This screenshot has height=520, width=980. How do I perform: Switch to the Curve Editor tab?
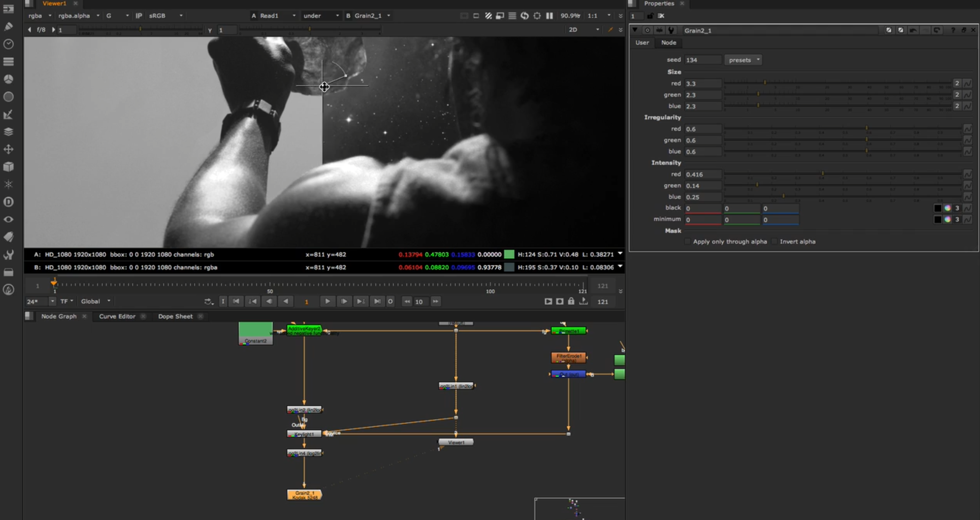coord(117,316)
